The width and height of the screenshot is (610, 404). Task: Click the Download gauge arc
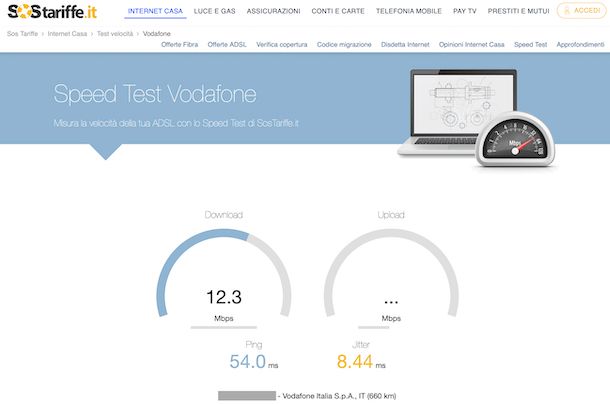[224, 272]
